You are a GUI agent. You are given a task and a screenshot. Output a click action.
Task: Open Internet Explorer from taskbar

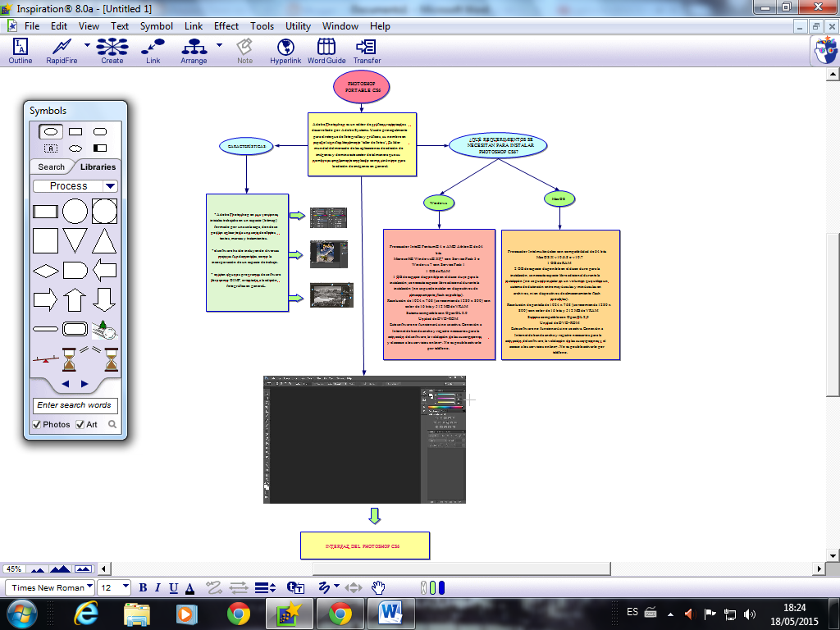86,614
